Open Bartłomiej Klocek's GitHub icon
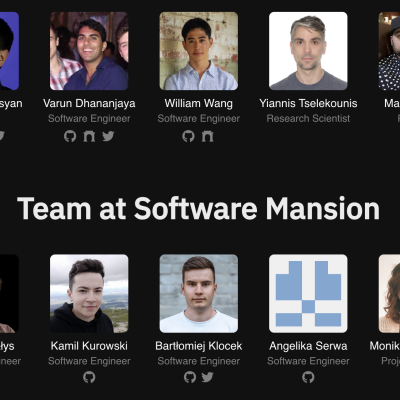 (x=190, y=377)
